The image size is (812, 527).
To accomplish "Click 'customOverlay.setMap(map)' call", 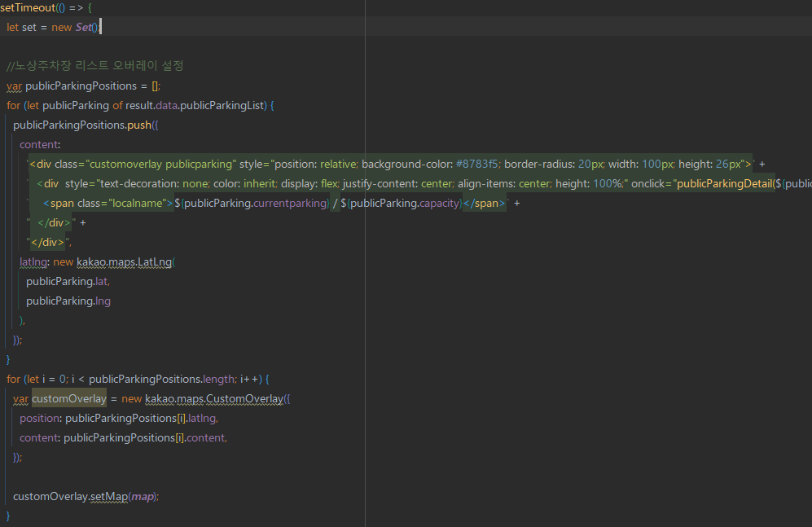I will tap(86, 497).
